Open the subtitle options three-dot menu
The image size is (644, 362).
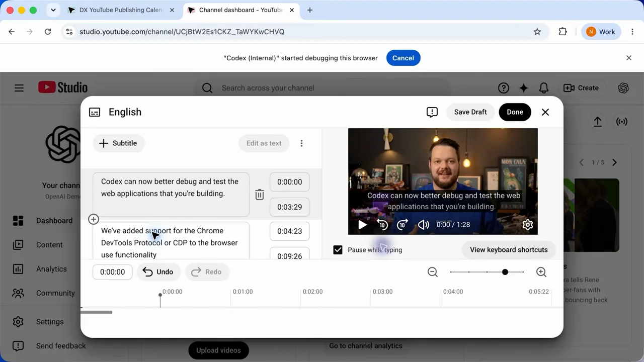tap(301, 143)
